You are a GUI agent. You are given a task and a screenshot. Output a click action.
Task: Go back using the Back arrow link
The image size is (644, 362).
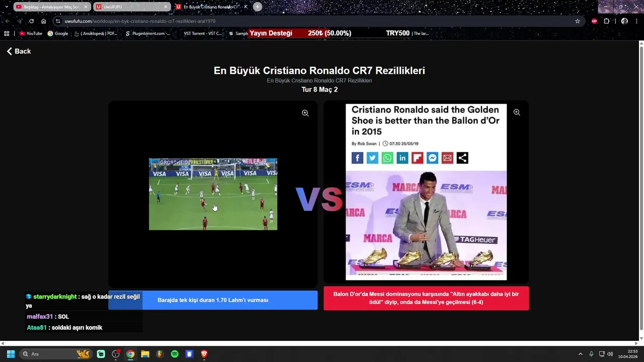tap(19, 51)
